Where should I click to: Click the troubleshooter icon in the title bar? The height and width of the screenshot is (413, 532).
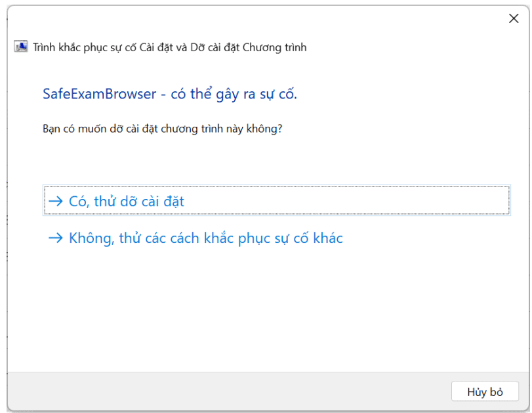[x=20, y=47]
